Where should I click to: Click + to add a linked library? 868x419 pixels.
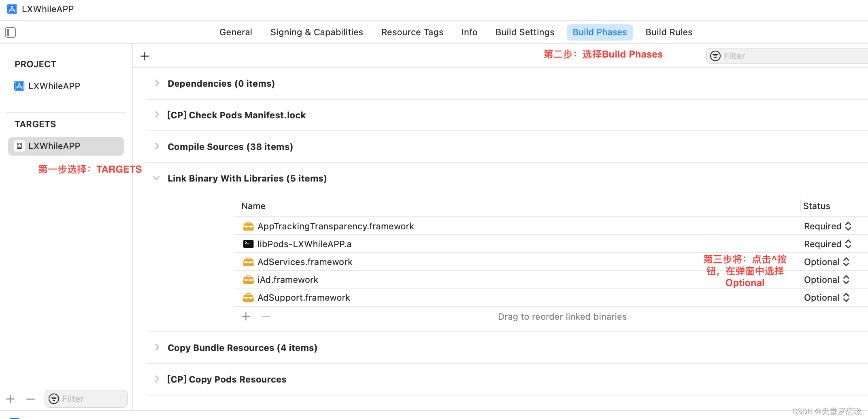(x=246, y=316)
